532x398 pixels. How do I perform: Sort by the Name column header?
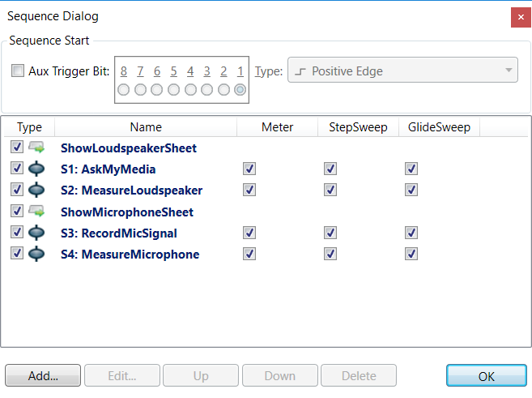[x=146, y=127]
